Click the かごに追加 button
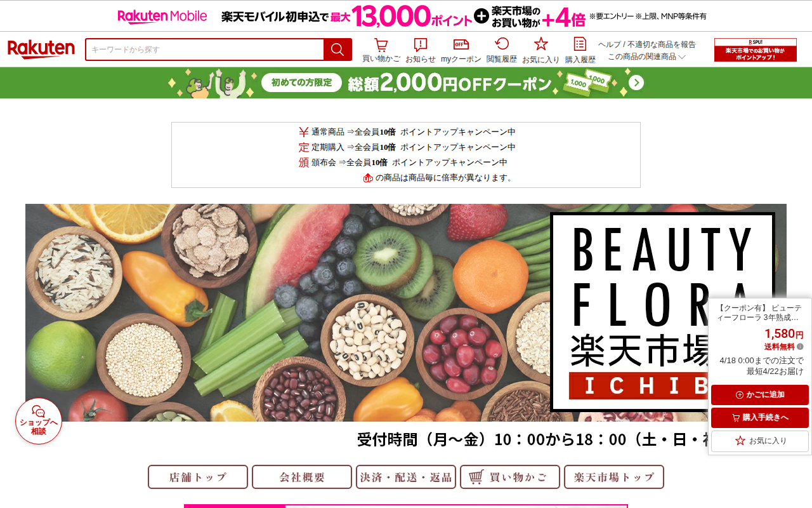This screenshot has height=508, width=812. point(760,395)
